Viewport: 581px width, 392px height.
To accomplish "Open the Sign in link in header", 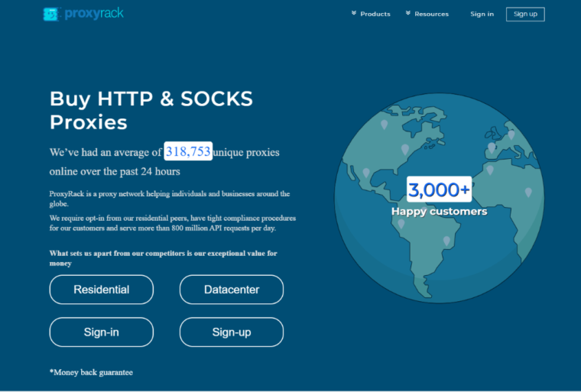I will coord(482,14).
